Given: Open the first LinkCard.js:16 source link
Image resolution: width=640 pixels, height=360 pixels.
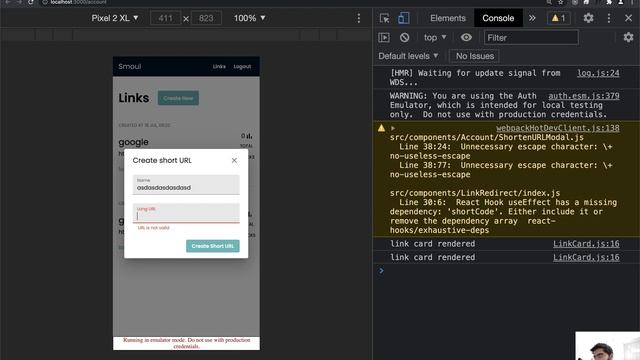Looking at the screenshot, I should tap(586, 244).
